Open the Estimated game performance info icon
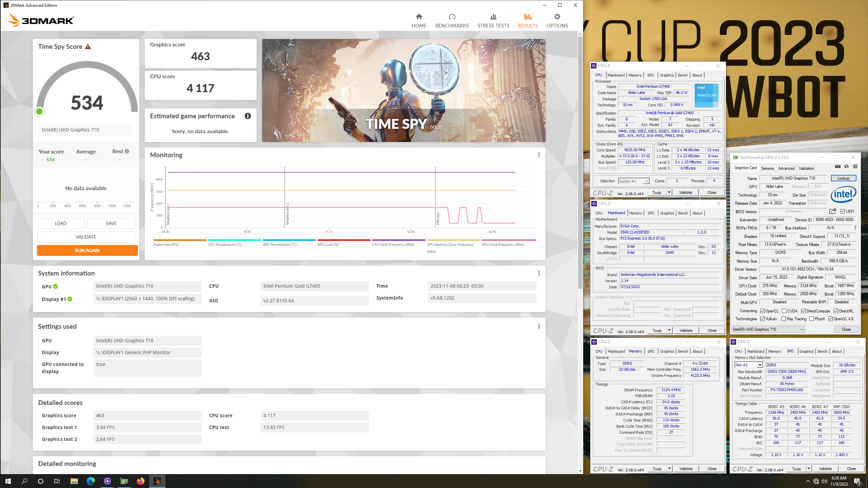The image size is (868, 488). 248,116
